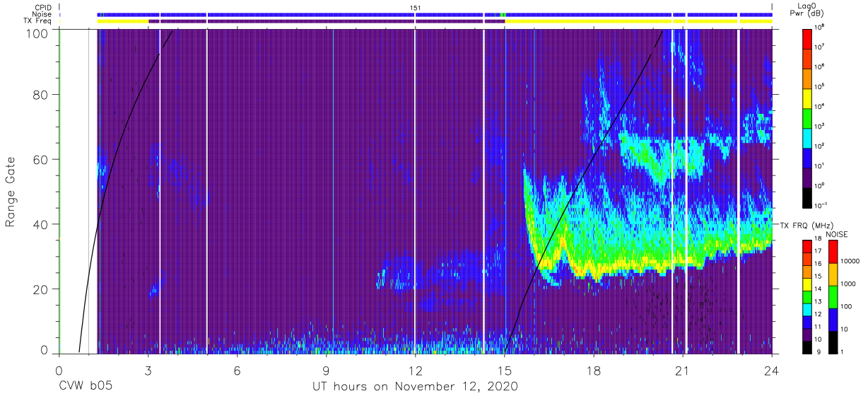Select the x-axis tick label '18'
Screen dimensions: 868x401
[x=594, y=369]
